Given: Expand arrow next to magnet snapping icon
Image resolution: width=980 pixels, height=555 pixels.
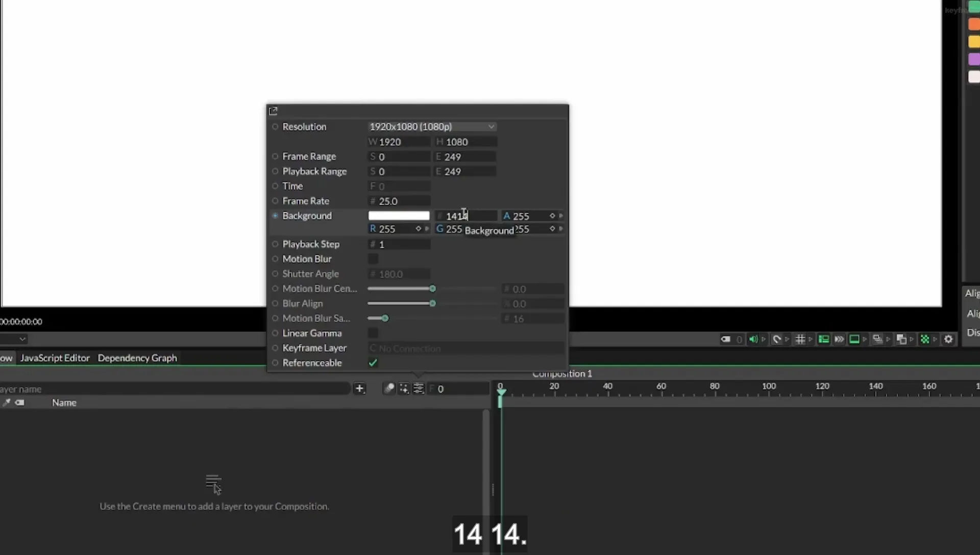Looking at the screenshot, I should point(787,339).
